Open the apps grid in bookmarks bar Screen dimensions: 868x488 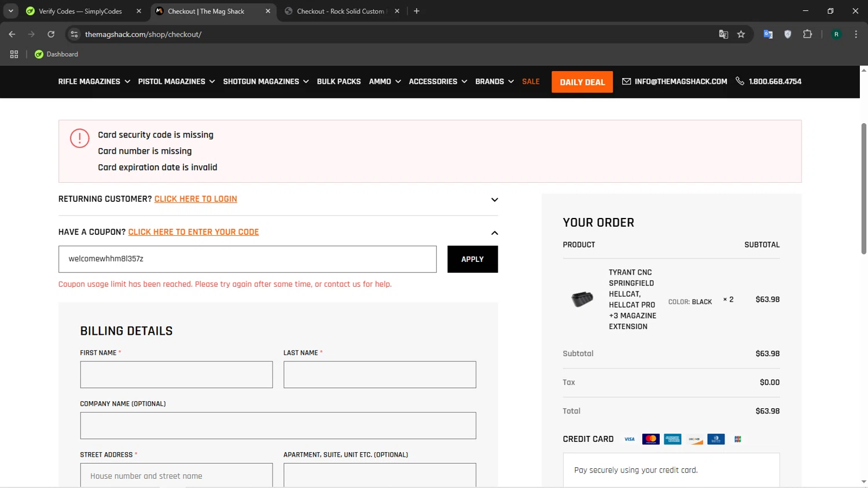click(14, 54)
